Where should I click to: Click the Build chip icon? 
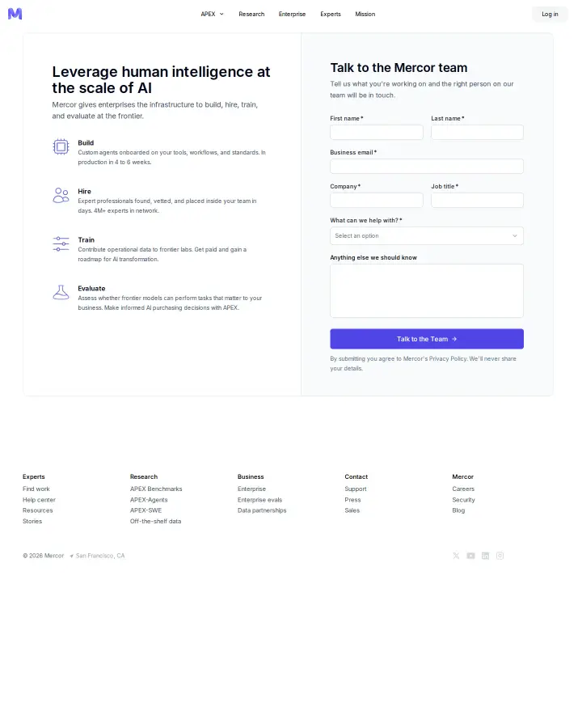coord(61,146)
